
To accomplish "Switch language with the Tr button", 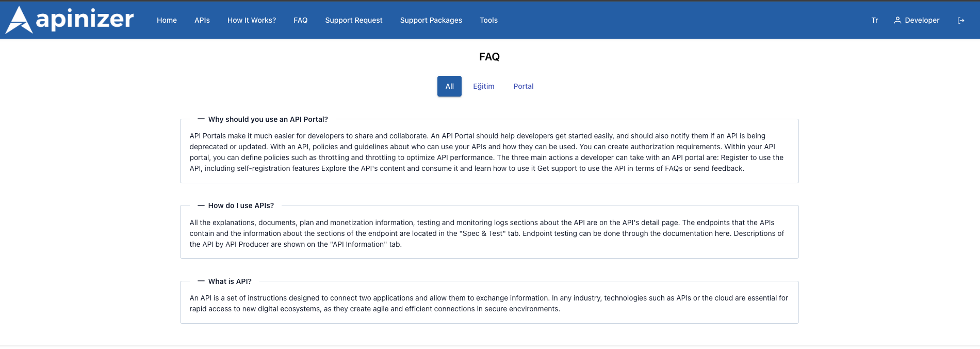I will [874, 20].
